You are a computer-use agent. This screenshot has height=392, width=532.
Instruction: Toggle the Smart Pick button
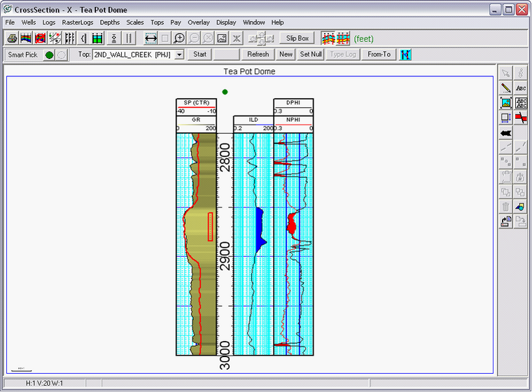coord(23,54)
